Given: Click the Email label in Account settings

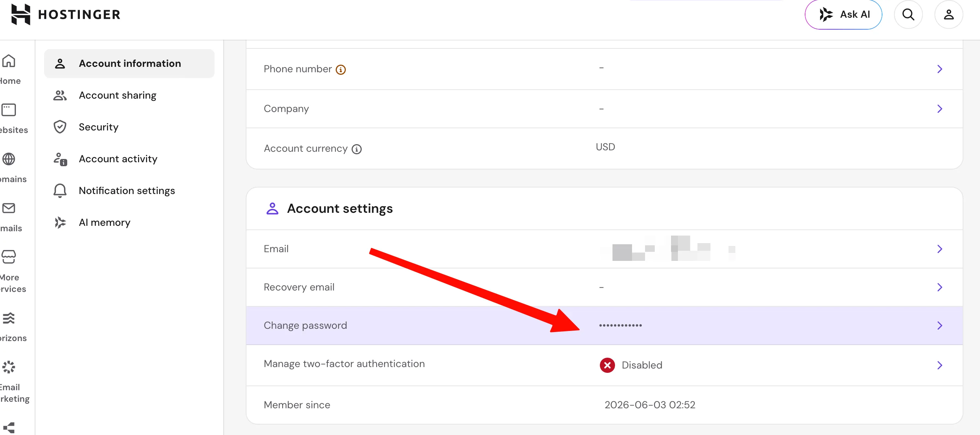Looking at the screenshot, I should coord(276,249).
